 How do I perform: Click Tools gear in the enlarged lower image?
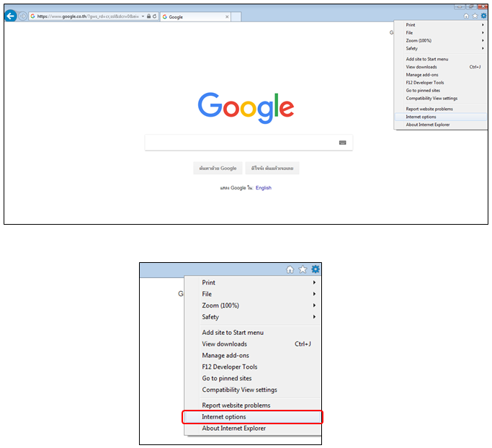(x=316, y=269)
